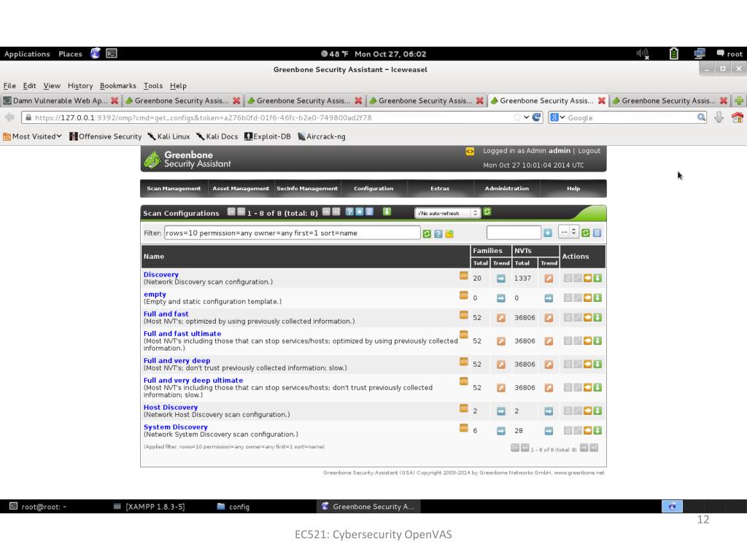Image resolution: width=747 pixels, height=560 pixels.
Task: Export the Discovery scan config
Action: [x=597, y=278]
